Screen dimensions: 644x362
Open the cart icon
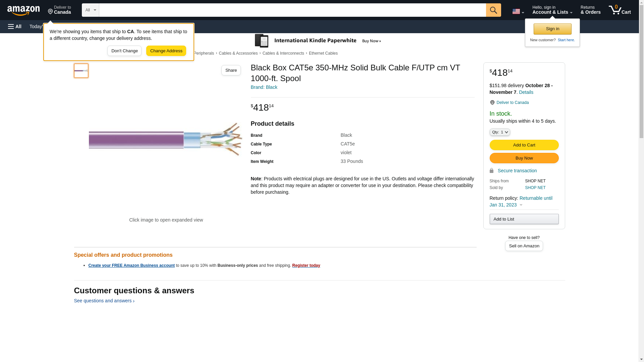[620, 10]
